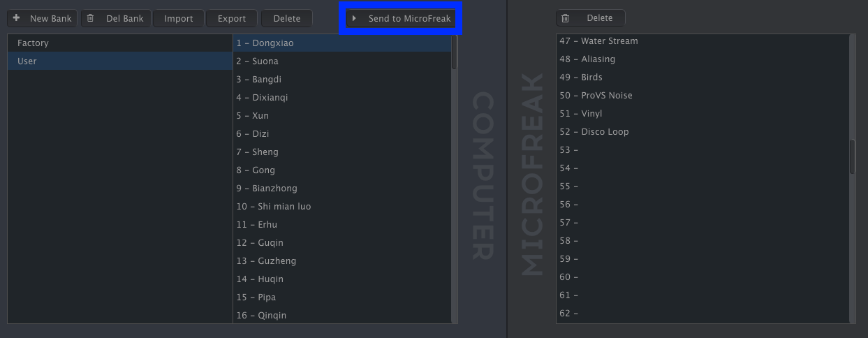The image size is (868, 338).
Task: Import a preset bank
Action: 179,18
